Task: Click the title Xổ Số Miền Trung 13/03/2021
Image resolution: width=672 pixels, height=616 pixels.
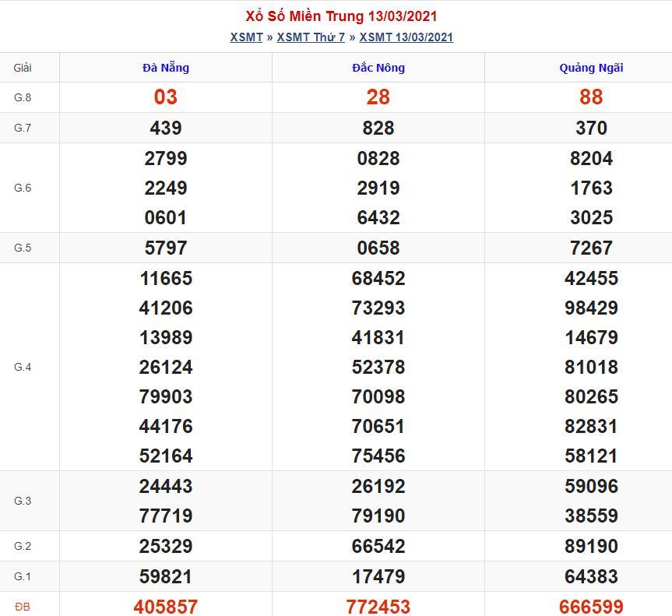Action: click(341, 16)
